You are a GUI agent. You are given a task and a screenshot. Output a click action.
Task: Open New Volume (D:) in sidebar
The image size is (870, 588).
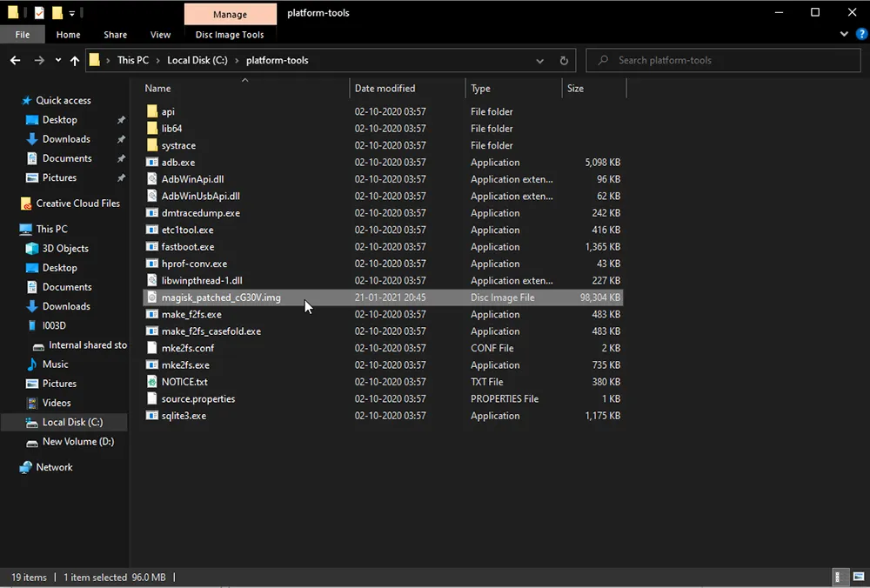coord(77,441)
